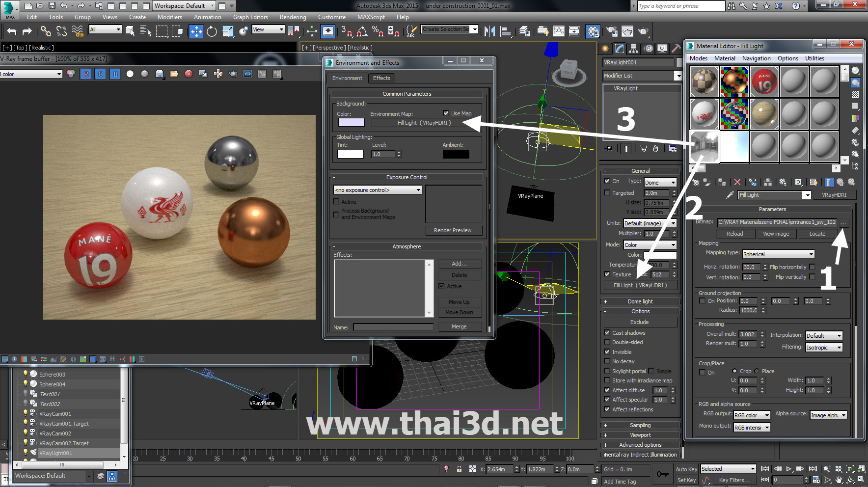
Task: Uncheck Use Map for environment
Action: click(446, 113)
